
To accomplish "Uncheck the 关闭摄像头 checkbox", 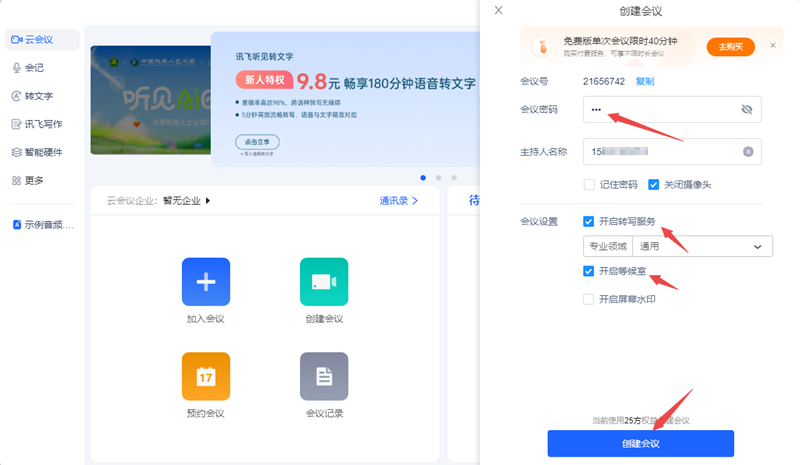I will [x=654, y=185].
